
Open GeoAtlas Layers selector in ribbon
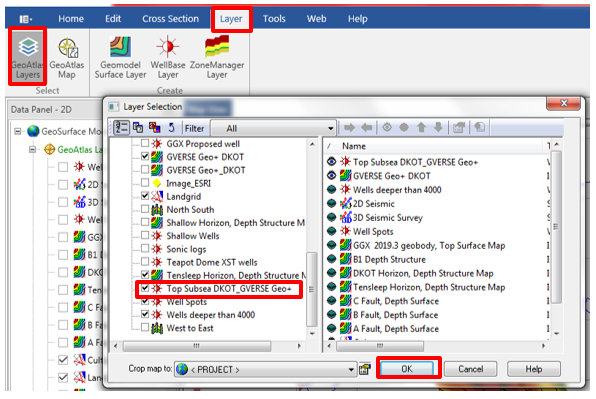[27, 57]
